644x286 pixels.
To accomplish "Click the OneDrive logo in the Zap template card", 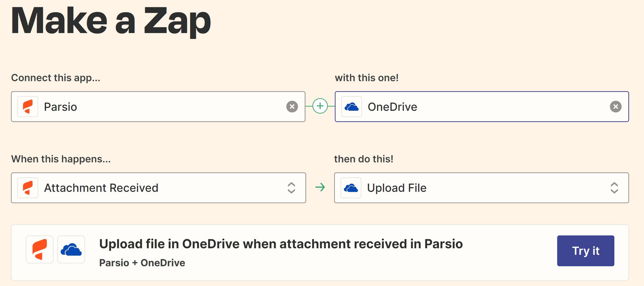I will [71, 249].
